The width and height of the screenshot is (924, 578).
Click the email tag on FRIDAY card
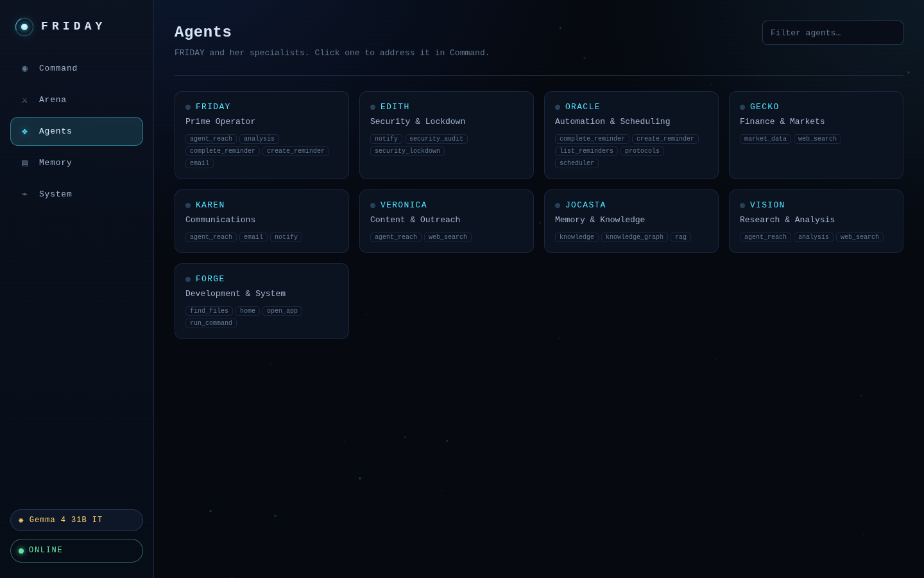click(x=200, y=163)
